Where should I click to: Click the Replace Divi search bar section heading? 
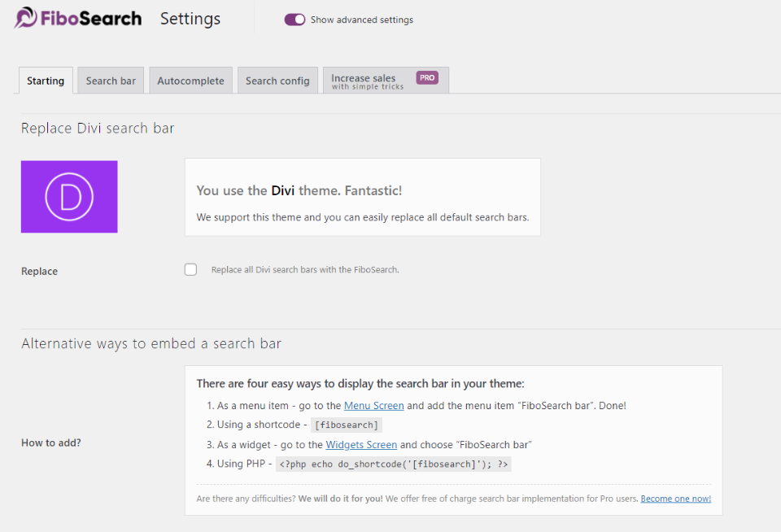click(x=97, y=128)
